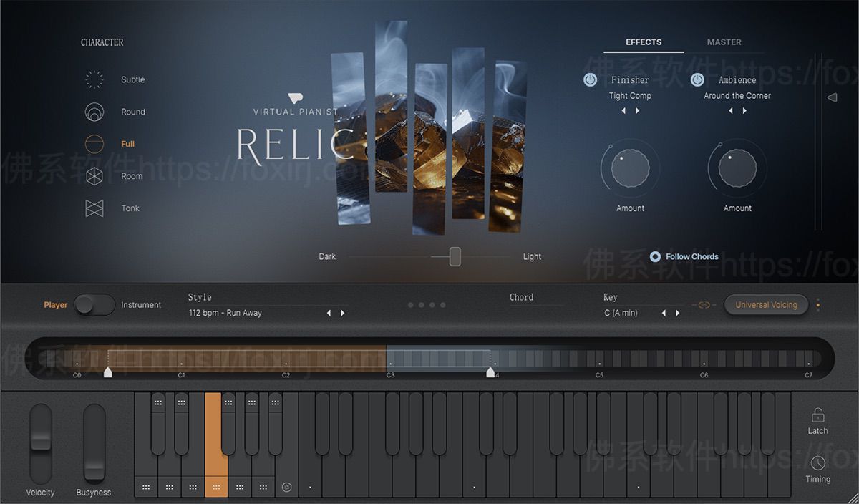Switch to the Effects tab
The width and height of the screenshot is (859, 504).
click(x=643, y=42)
